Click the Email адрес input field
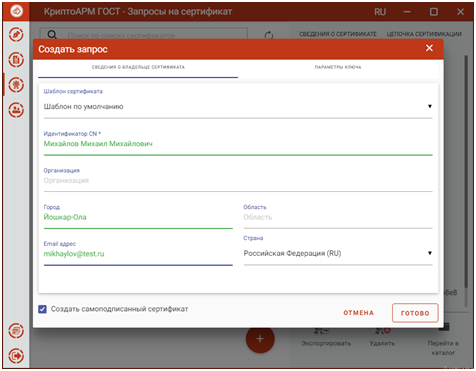The height and width of the screenshot is (371, 476). click(x=138, y=254)
